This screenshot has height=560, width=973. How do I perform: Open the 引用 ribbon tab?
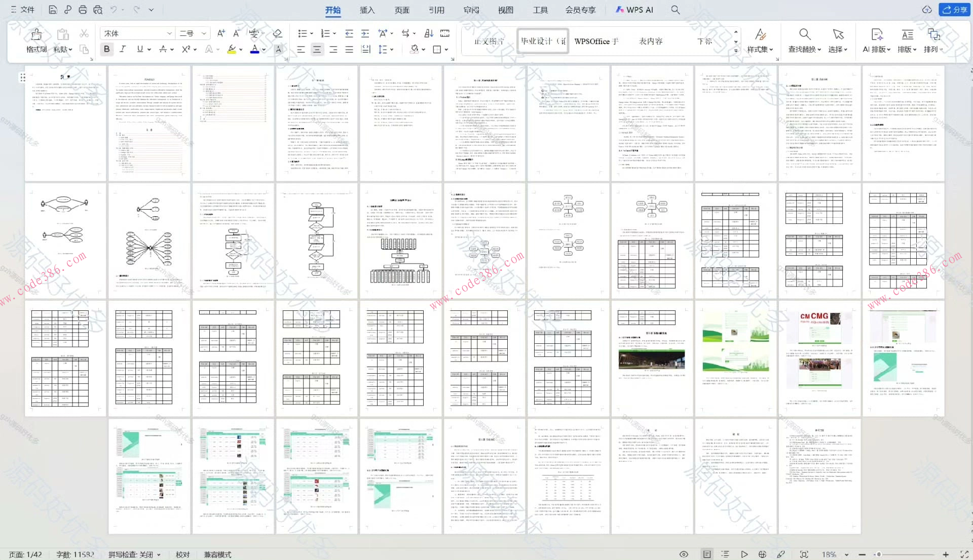coord(436,10)
